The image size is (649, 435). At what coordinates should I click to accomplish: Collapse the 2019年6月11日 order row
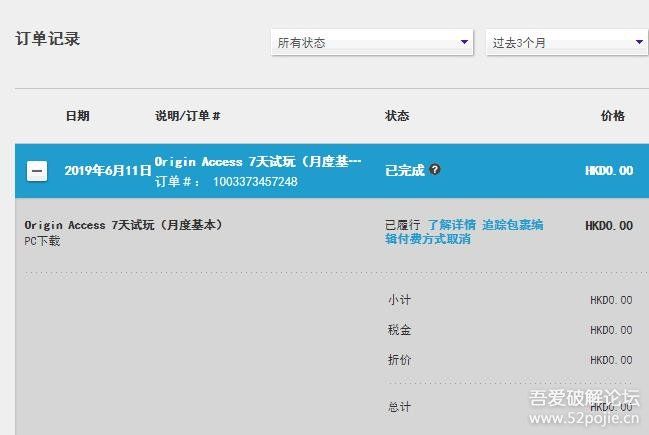point(37,171)
